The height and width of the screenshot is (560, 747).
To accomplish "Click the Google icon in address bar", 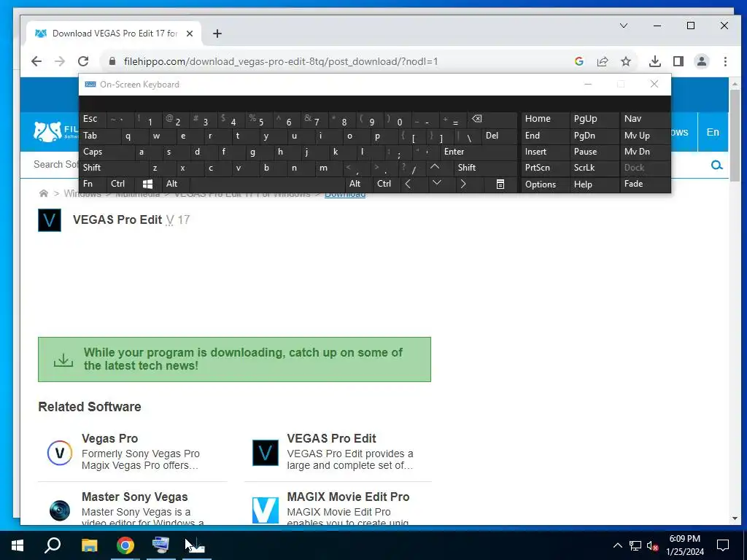I will [578, 61].
